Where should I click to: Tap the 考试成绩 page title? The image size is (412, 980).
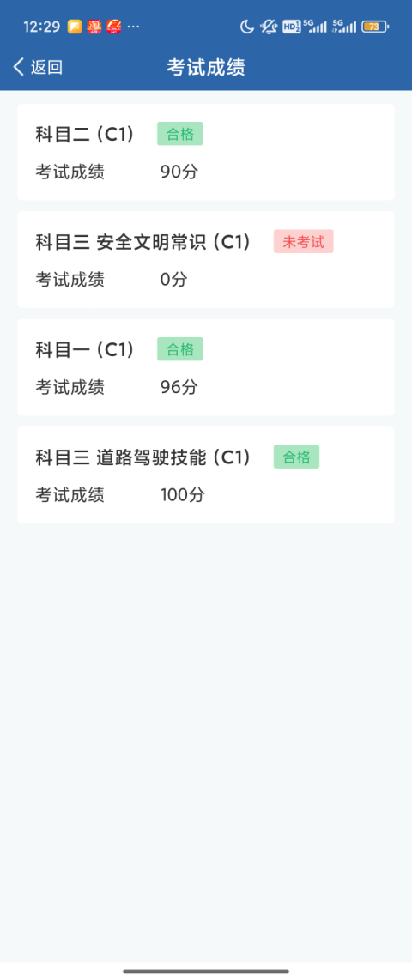click(206, 67)
